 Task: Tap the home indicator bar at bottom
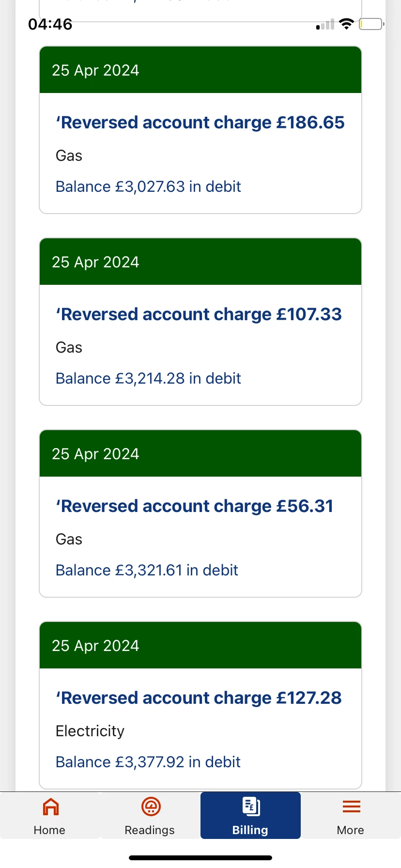[x=200, y=858]
